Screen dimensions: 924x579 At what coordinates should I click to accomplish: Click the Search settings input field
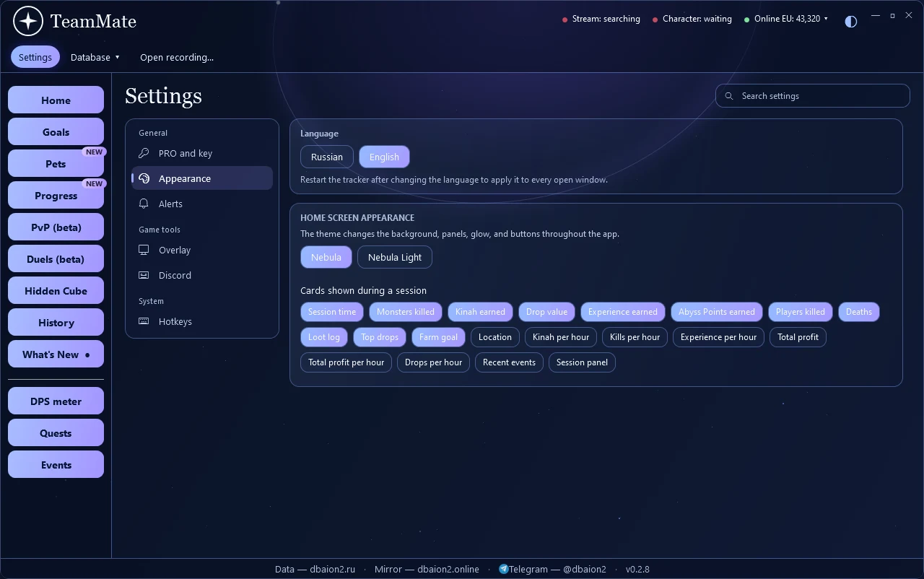pyautogui.click(x=813, y=96)
